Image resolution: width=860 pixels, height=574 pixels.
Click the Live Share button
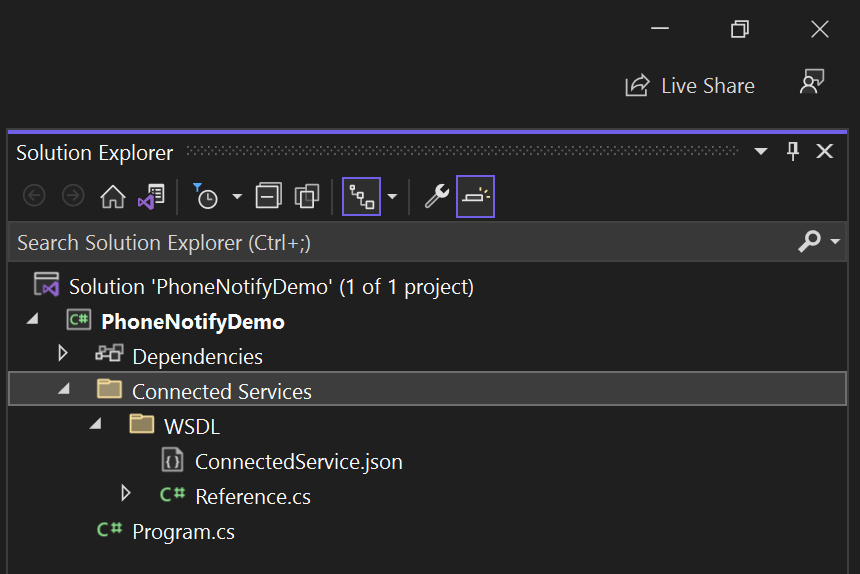click(690, 86)
